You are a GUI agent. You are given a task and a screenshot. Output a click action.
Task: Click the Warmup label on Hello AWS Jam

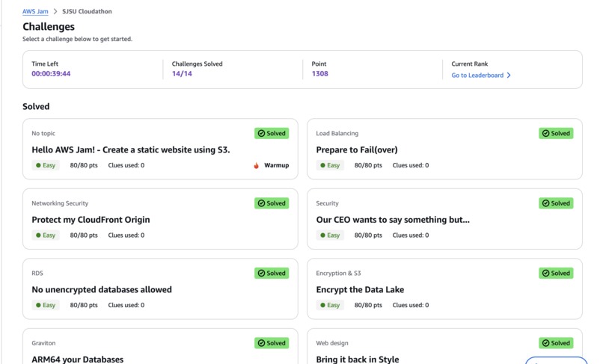point(277,165)
